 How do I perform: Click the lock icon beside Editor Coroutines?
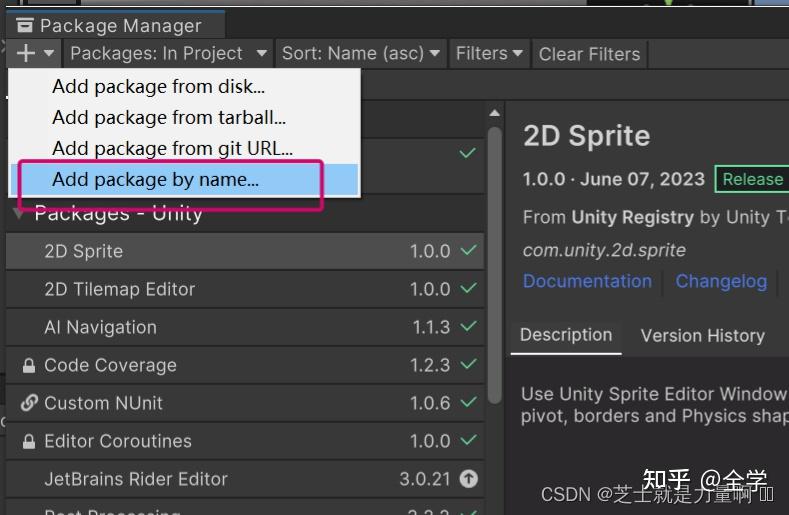tap(29, 442)
